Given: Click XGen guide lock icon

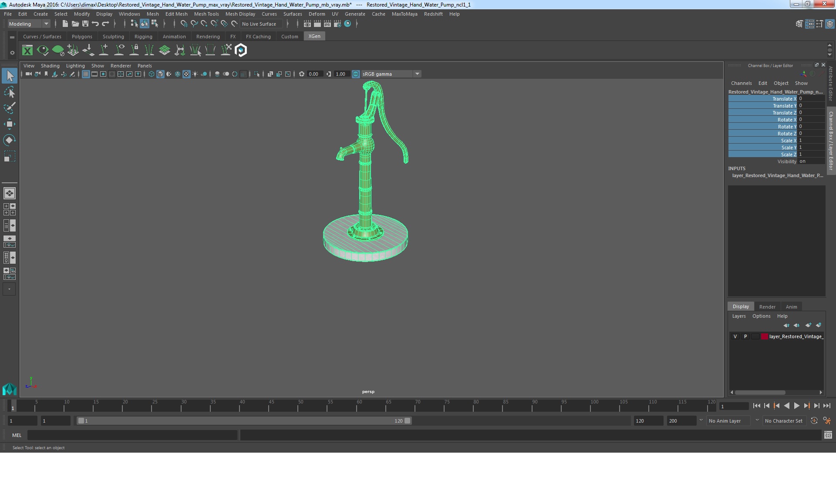Looking at the screenshot, I should (x=135, y=50).
